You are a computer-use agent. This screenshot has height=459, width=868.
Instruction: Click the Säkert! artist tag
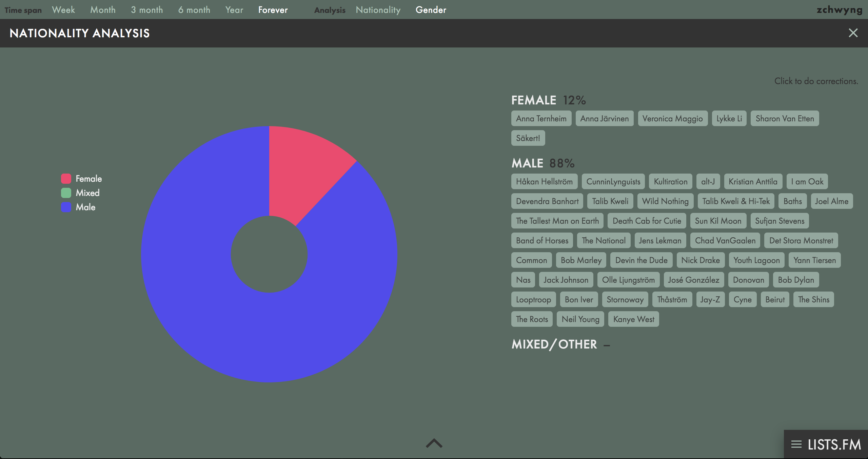(x=528, y=138)
